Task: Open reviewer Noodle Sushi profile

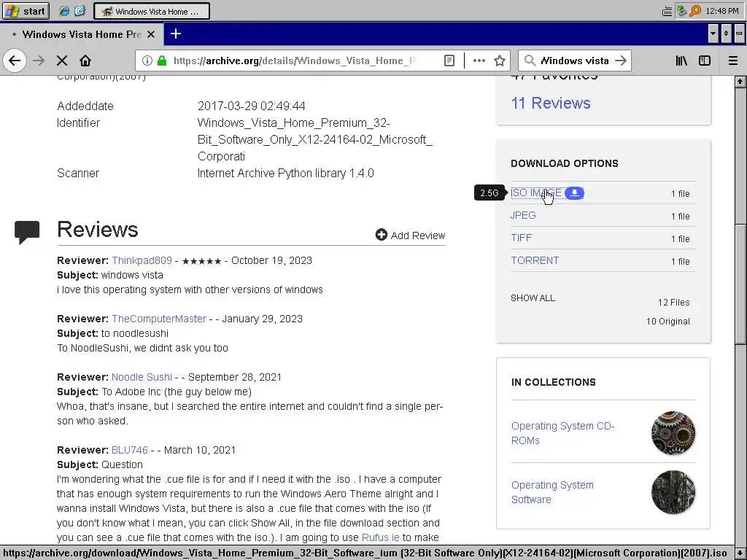Action: point(142,377)
